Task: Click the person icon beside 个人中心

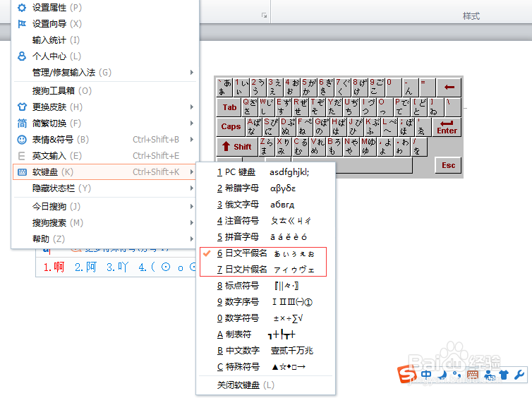Action: point(22,56)
